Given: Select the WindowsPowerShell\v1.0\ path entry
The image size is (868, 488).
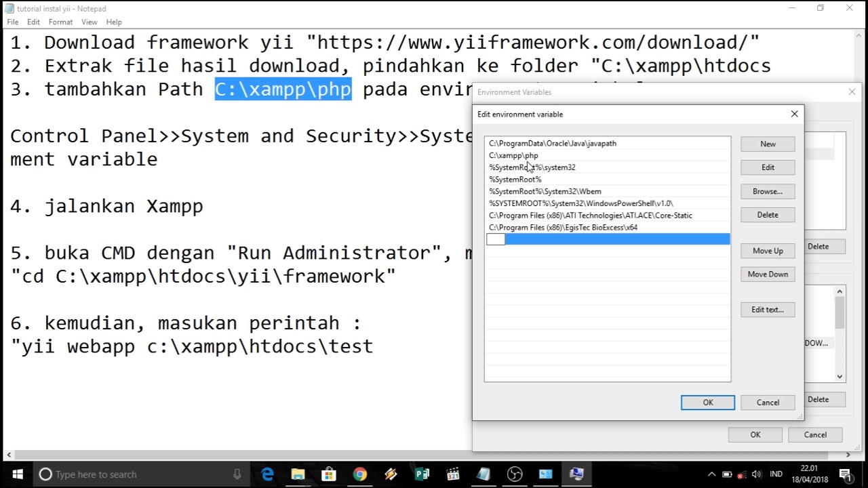Looking at the screenshot, I should 608,203.
